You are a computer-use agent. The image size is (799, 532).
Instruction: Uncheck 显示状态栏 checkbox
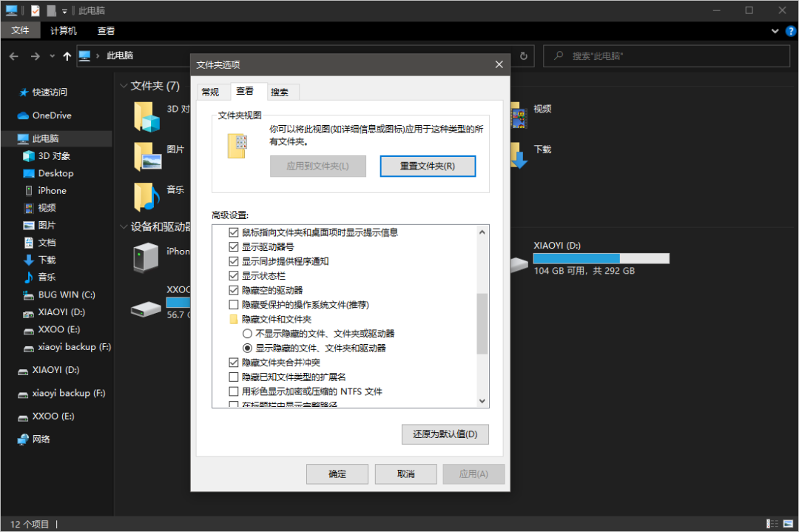[234, 276]
